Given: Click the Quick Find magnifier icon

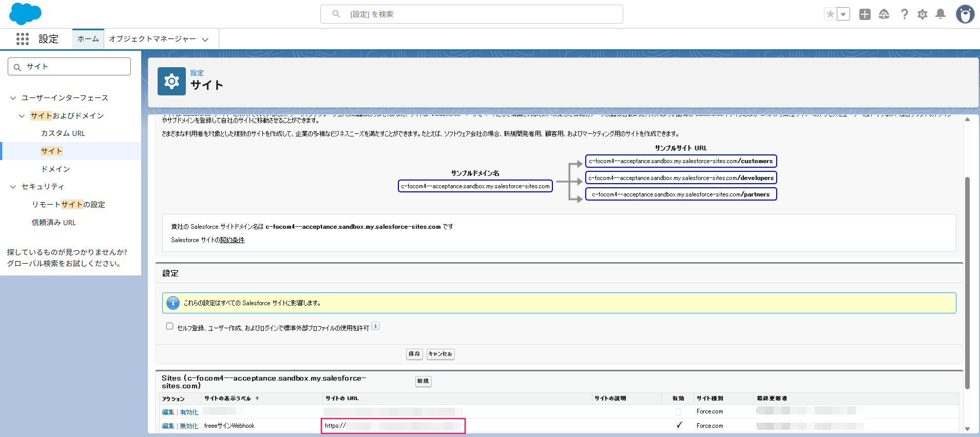Looking at the screenshot, I should (17, 67).
